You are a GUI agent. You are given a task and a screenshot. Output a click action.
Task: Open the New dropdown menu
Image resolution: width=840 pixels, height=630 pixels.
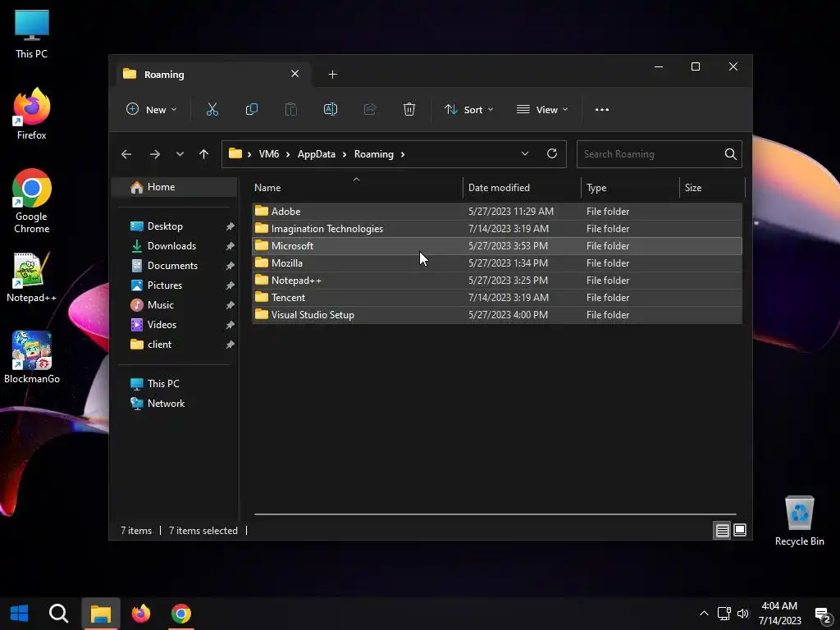pos(151,109)
